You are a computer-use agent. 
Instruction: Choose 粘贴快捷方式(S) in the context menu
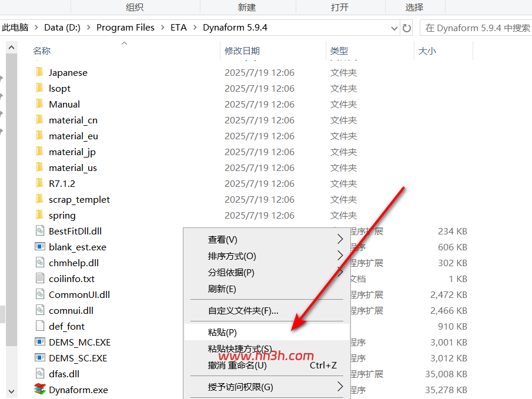267,349
